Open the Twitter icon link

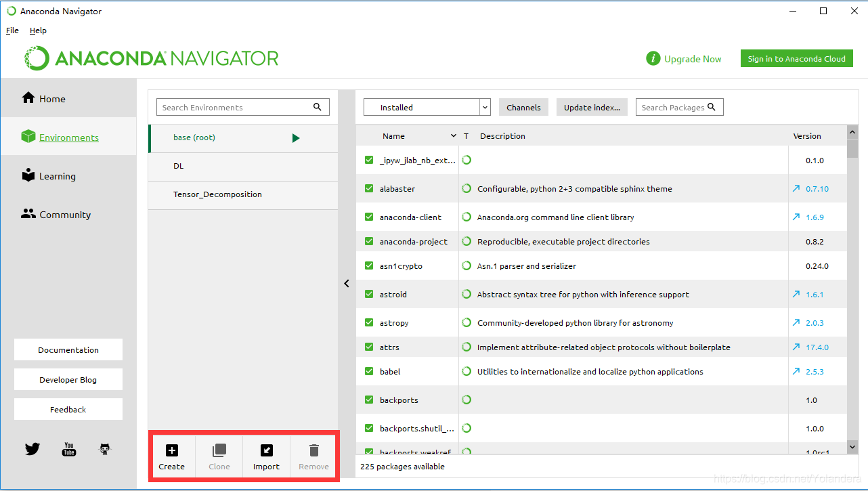[32, 448]
